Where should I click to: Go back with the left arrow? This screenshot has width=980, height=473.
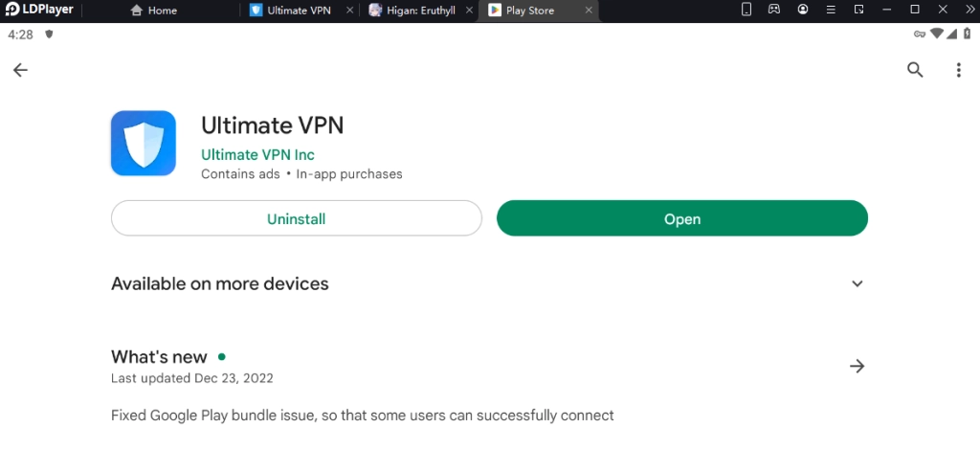(x=20, y=70)
